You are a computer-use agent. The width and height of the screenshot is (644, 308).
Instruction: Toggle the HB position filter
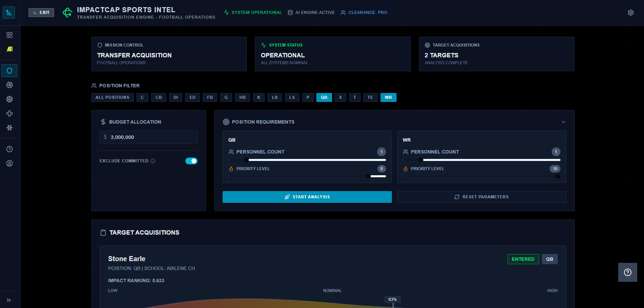242,97
